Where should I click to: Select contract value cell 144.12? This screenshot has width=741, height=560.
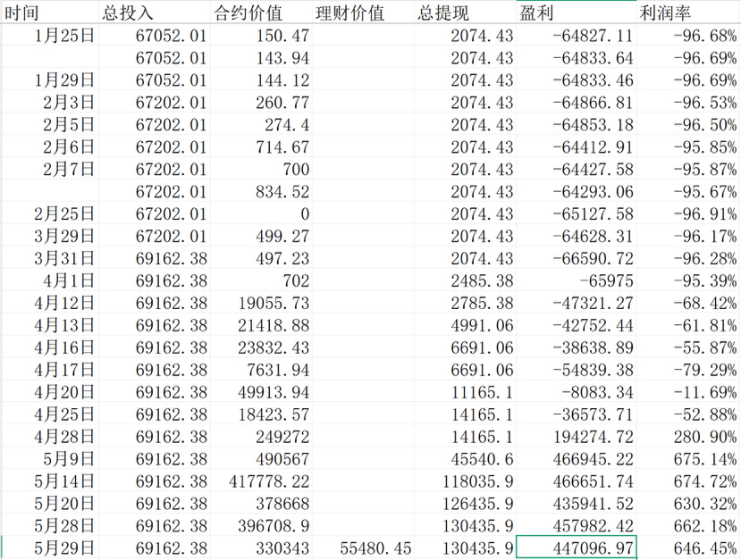261,79
